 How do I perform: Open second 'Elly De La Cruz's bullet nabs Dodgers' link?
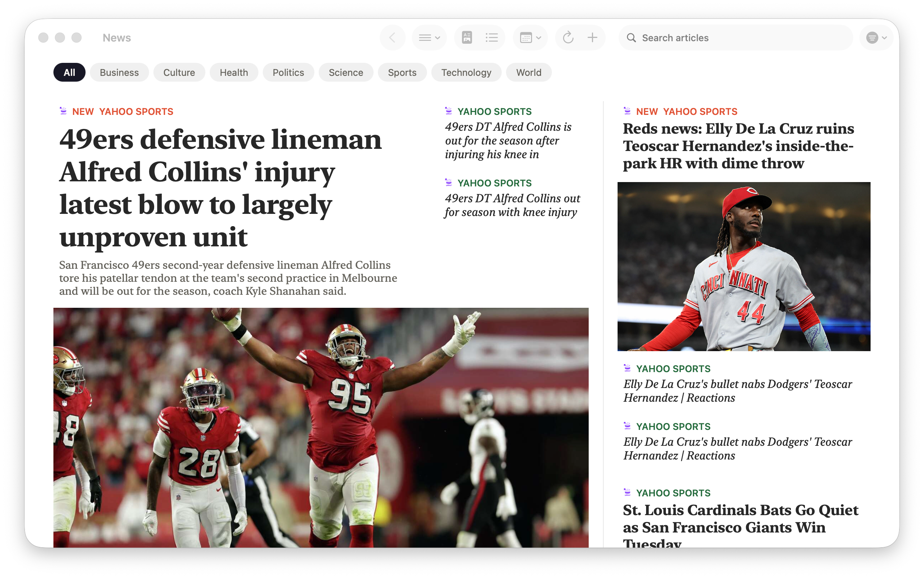737,448
